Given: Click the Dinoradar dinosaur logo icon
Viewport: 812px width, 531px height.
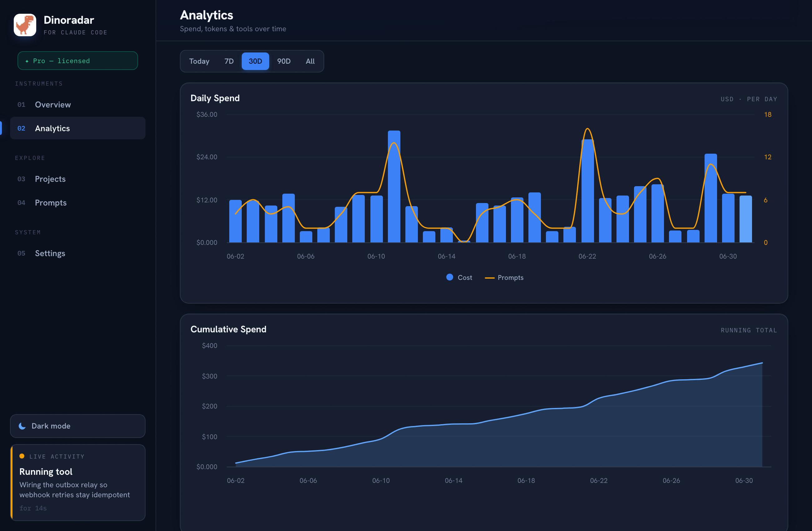Looking at the screenshot, I should coord(25,25).
